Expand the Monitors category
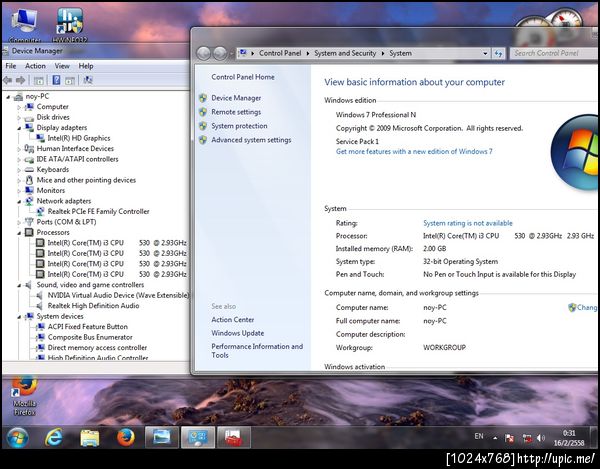Image resolution: width=600 pixels, height=469 pixels. click(19, 191)
